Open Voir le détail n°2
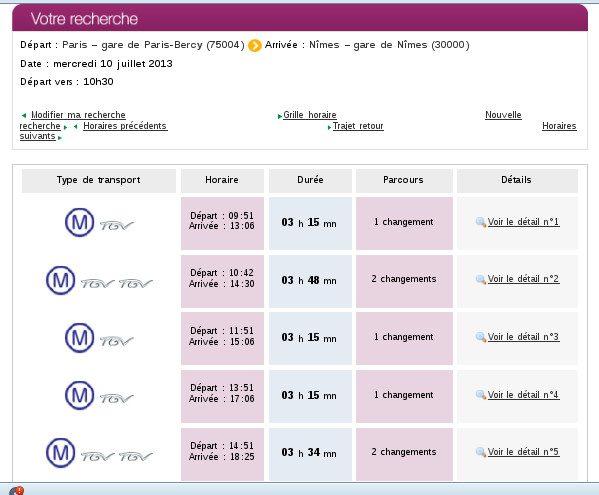Viewport: 599px width, 495px height. (x=523, y=279)
